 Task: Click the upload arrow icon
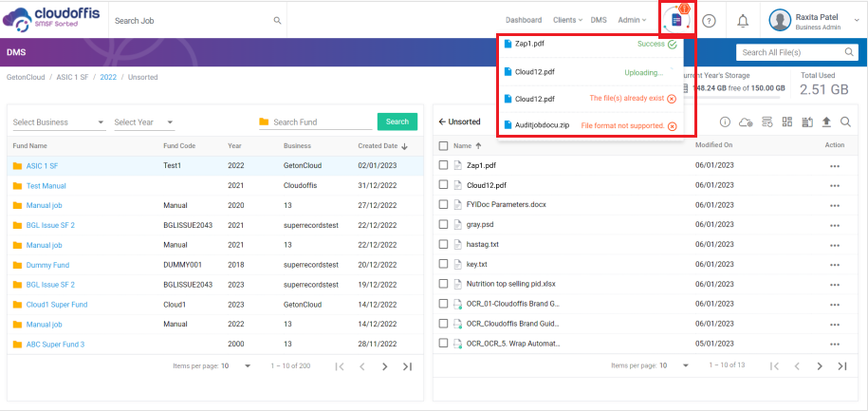click(826, 121)
